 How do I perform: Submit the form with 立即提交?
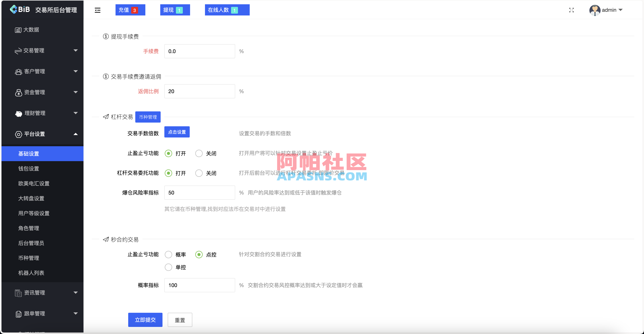pos(145,320)
